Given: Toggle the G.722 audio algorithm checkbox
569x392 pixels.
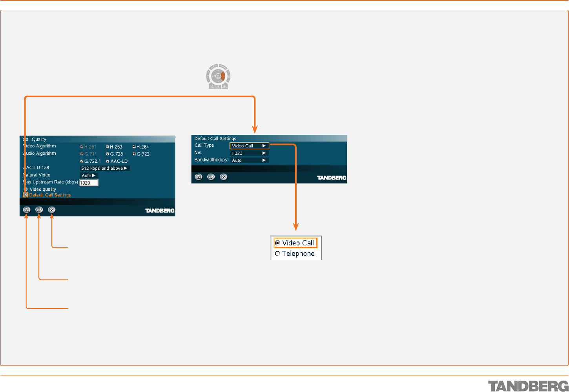Looking at the screenshot, I should (134, 154).
